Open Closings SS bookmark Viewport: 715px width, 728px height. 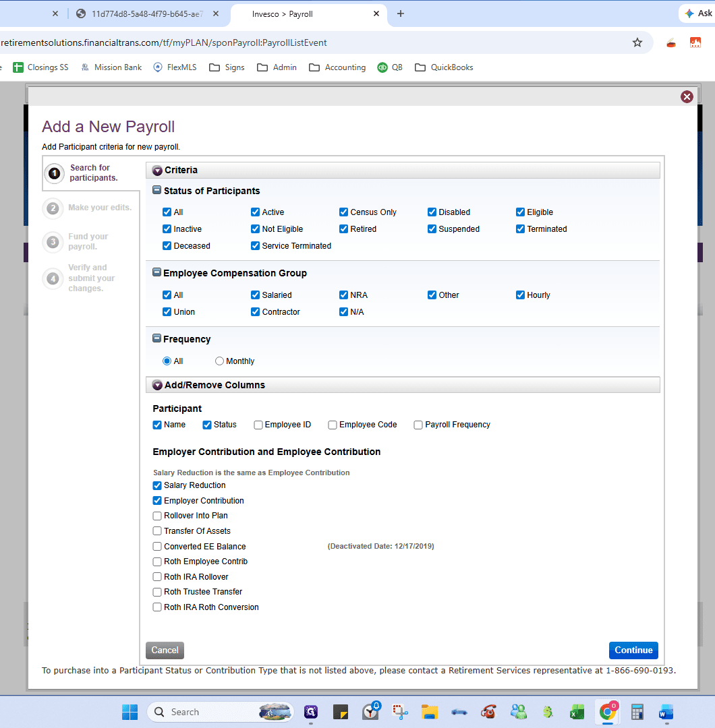40,67
